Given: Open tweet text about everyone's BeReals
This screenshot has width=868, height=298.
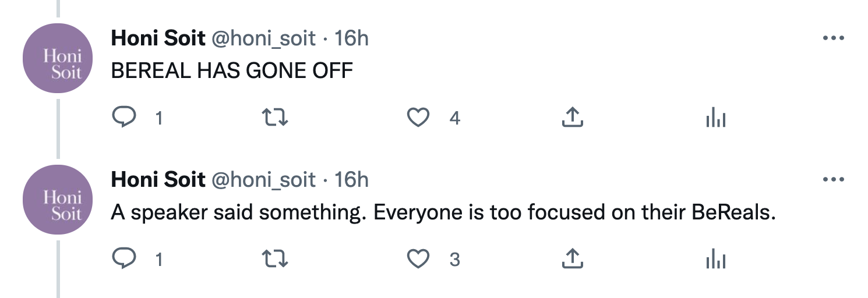Looking at the screenshot, I should click(443, 212).
